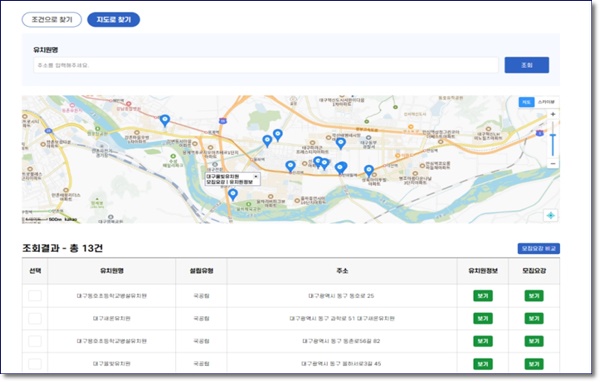Image resolution: width=600 pixels, height=382 pixels.
Task: Click the address 대구광역시 동구 율하서로3길 45
Action: (x=341, y=364)
